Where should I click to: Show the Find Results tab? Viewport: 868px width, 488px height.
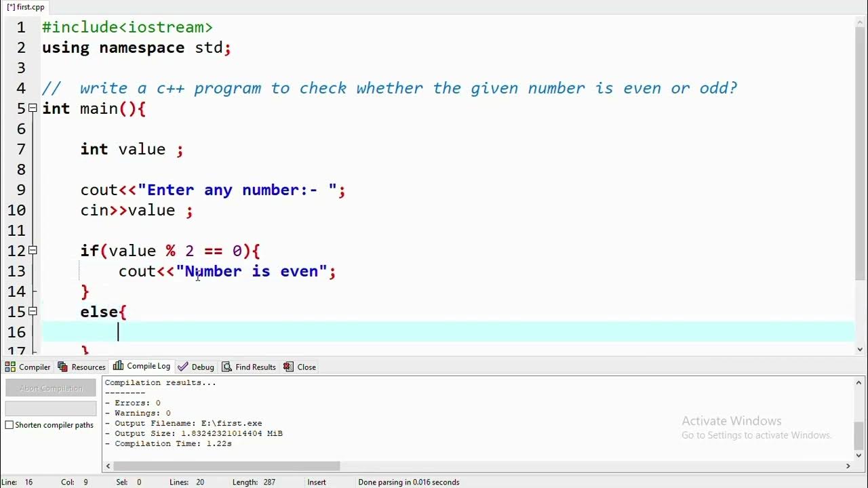tap(249, 367)
